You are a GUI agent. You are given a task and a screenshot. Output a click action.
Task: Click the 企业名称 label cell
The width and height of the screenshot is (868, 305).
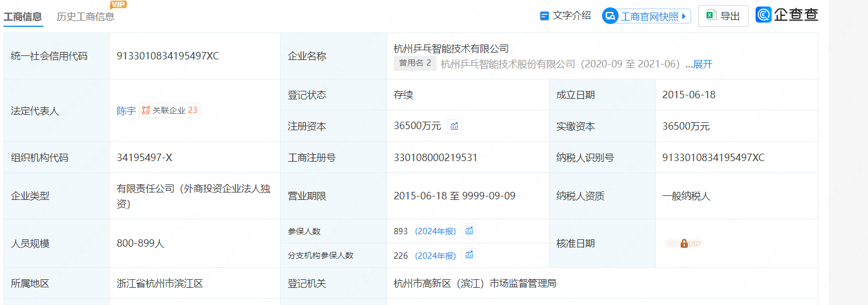tap(333, 56)
